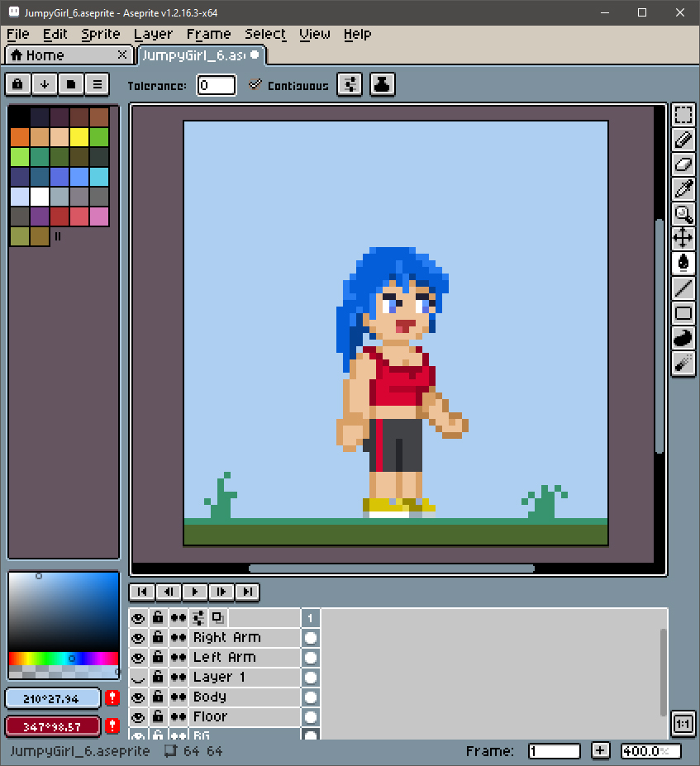Image resolution: width=700 pixels, height=766 pixels.
Task: Hide the Floor layer
Action: 138,717
